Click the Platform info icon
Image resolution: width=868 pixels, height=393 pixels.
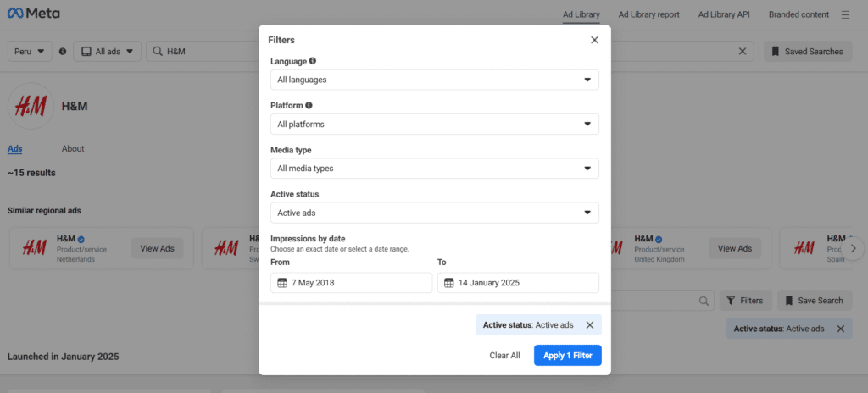tap(309, 105)
